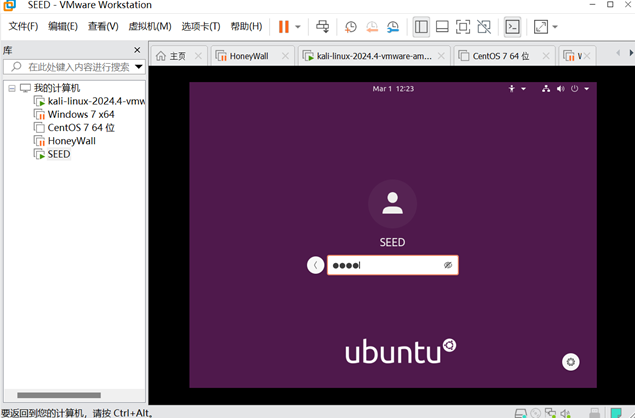Click the hard disk status icon
The width and height of the screenshot is (635, 418).
tap(520, 413)
